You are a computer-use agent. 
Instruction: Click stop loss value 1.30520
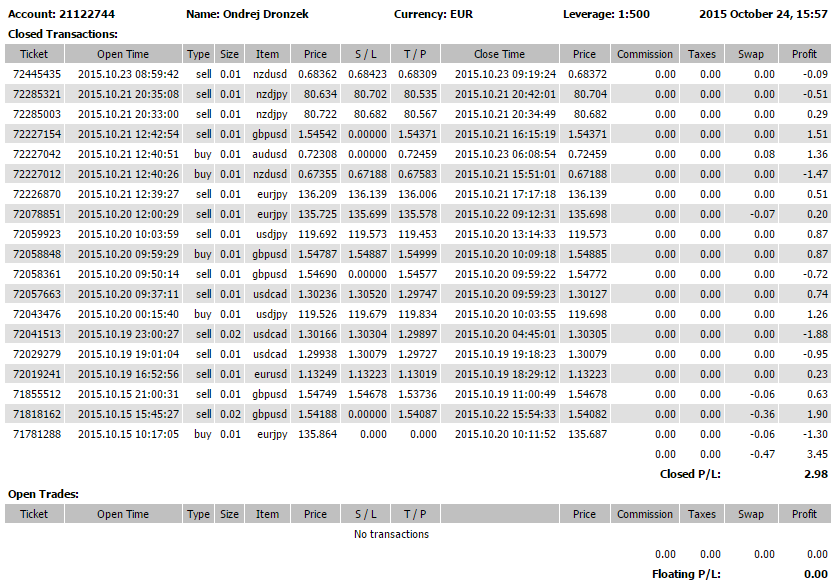368,294
